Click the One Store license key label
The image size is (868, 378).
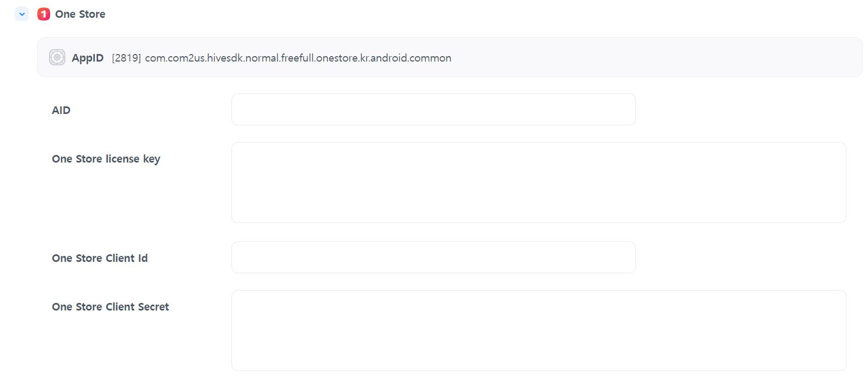106,159
